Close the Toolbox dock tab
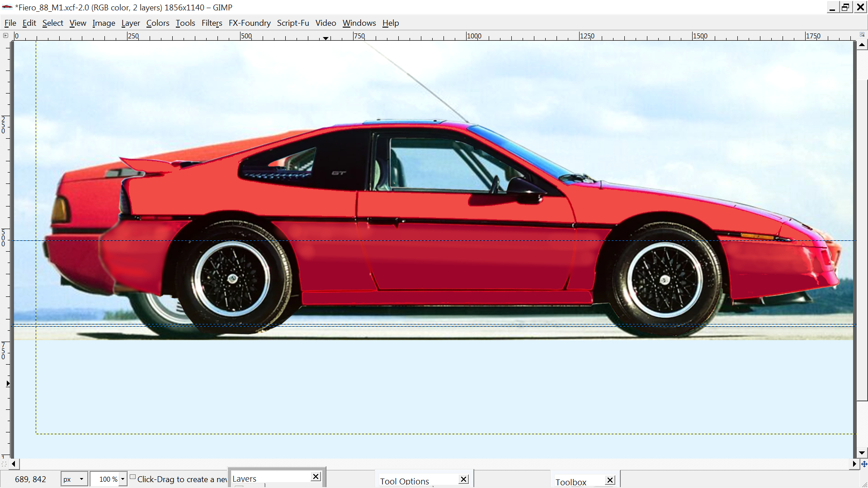 [610, 480]
